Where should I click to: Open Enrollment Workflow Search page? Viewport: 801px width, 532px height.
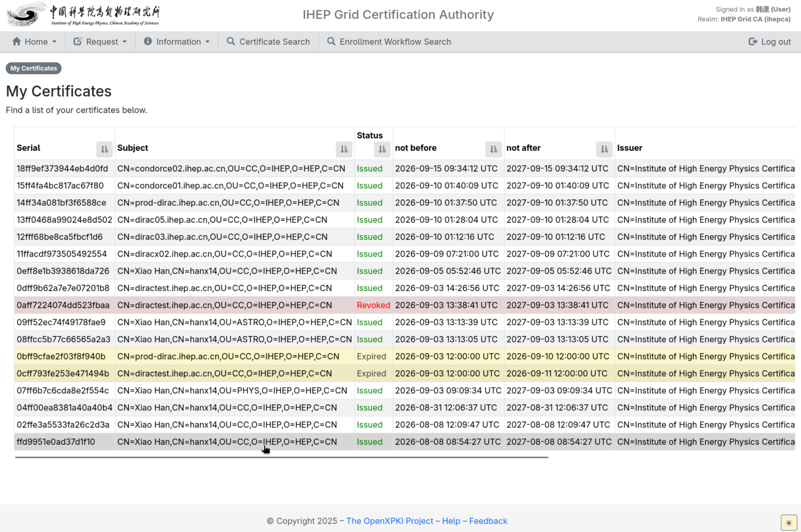click(389, 42)
